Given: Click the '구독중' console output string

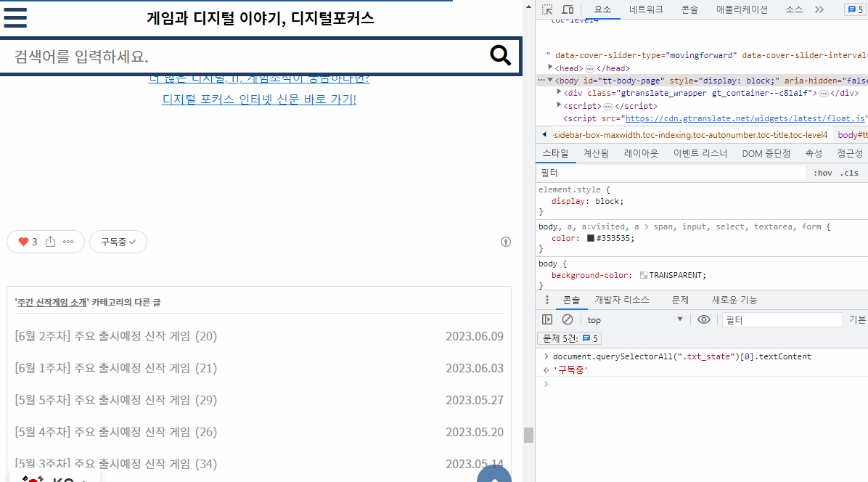Looking at the screenshot, I should (x=570, y=369).
